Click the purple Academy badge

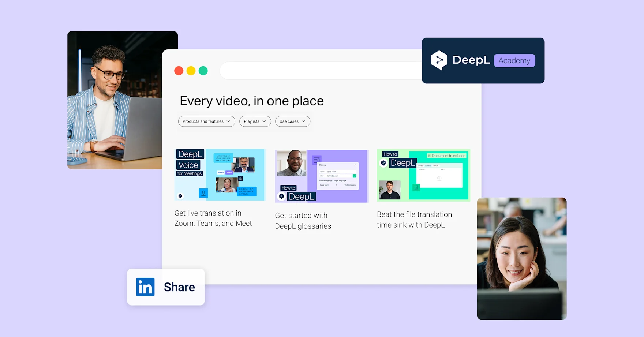pyautogui.click(x=514, y=60)
